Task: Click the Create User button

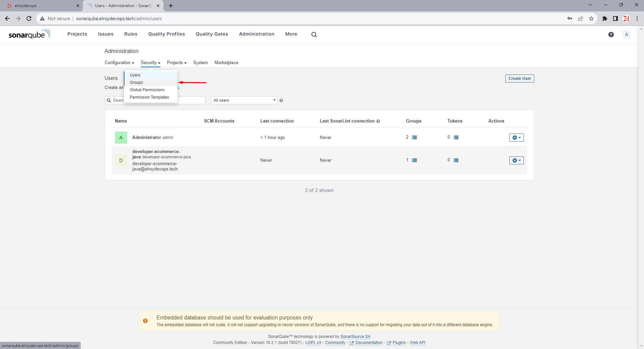Action: [x=519, y=79]
